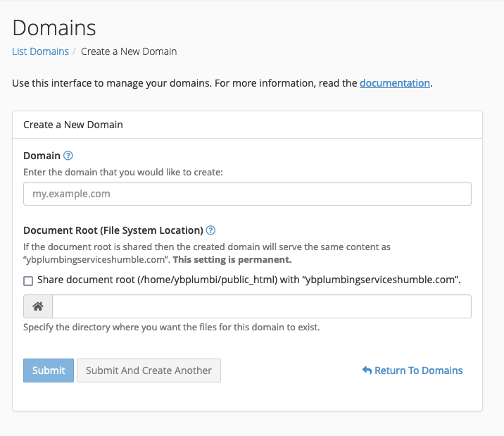Focus the my.example.com domain input field
Image resolution: width=504 pixels, height=436 pixels.
[247, 194]
